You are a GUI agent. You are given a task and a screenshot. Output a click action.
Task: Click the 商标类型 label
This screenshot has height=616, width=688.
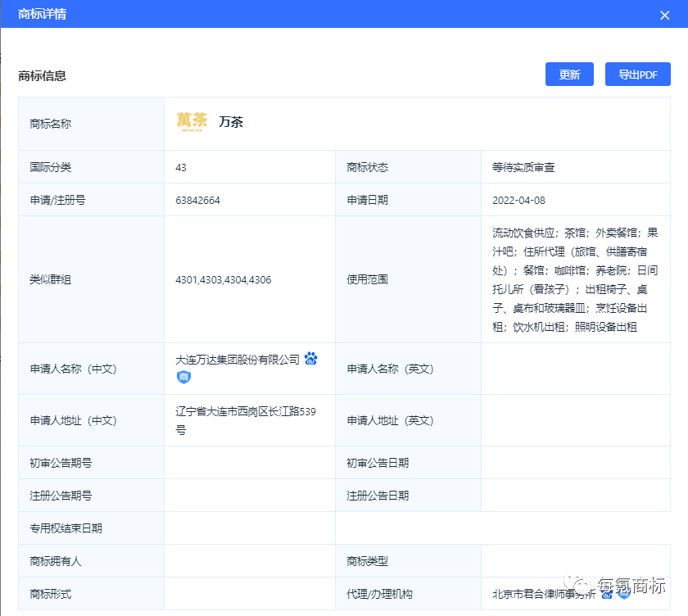point(367,561)
